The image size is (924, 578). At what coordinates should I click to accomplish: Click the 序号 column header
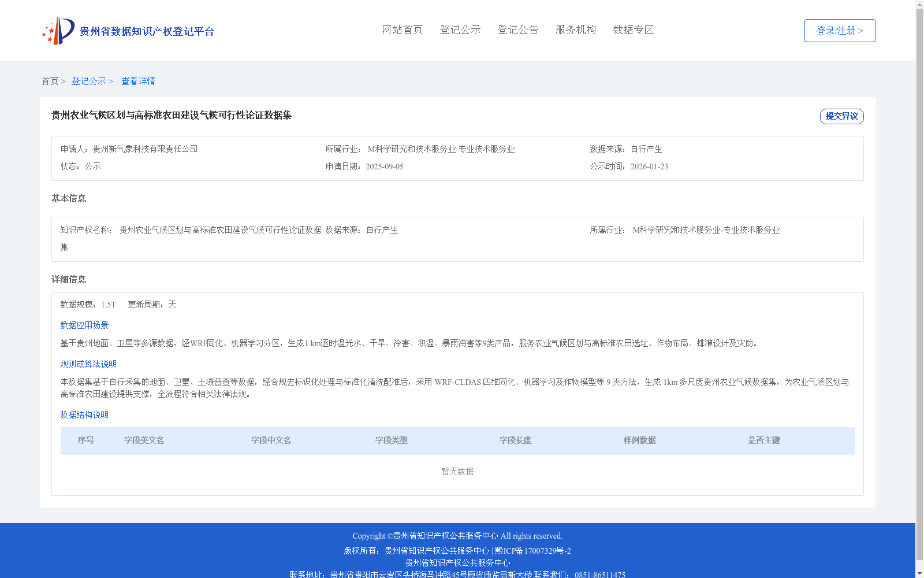pos(86,440)
